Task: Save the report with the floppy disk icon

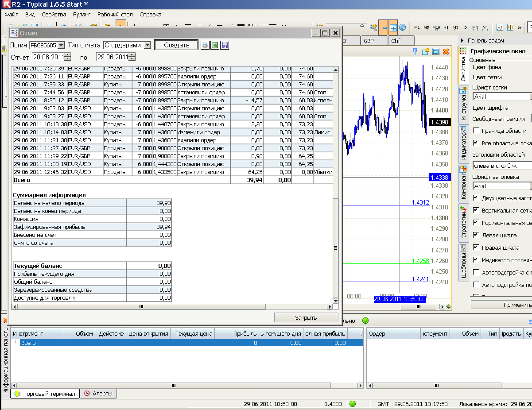Action: pyautogui.click(x=225, y=45)
